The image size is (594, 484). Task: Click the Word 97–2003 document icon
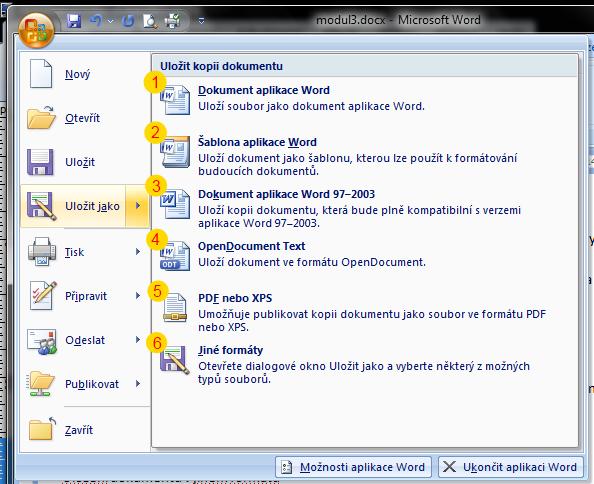coord(175,204)
